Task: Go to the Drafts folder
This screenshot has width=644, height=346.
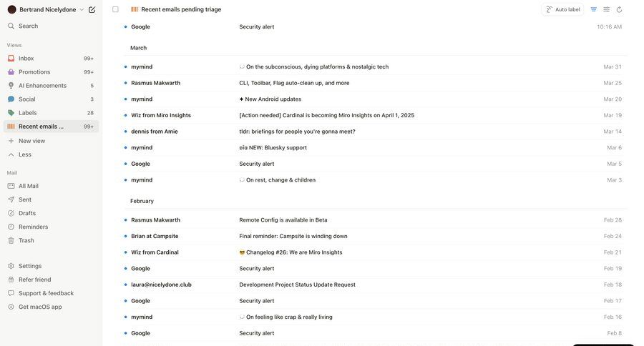Action: point(27,214)
